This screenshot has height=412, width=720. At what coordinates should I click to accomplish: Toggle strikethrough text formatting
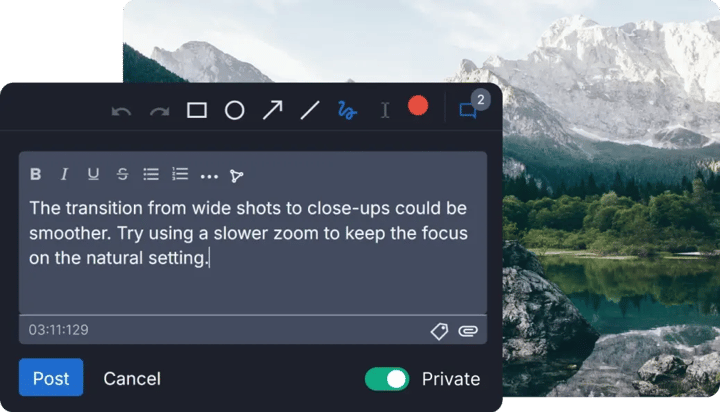[122, 175]
